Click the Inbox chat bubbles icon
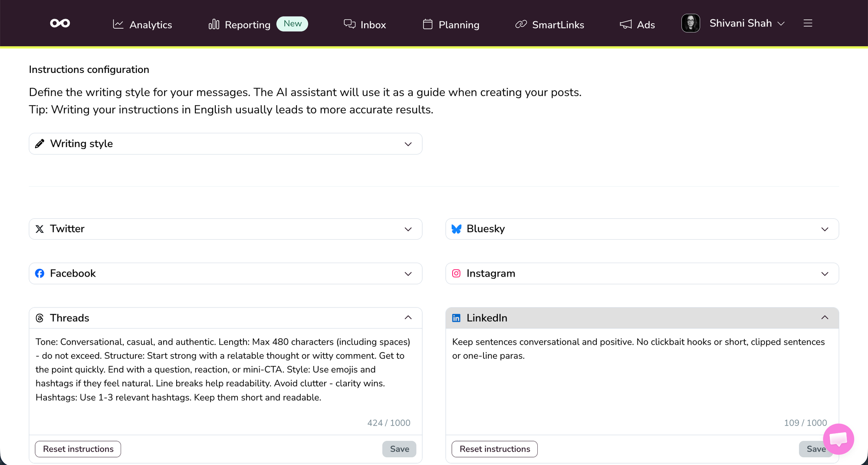The image size is (868, 465). 350,24
